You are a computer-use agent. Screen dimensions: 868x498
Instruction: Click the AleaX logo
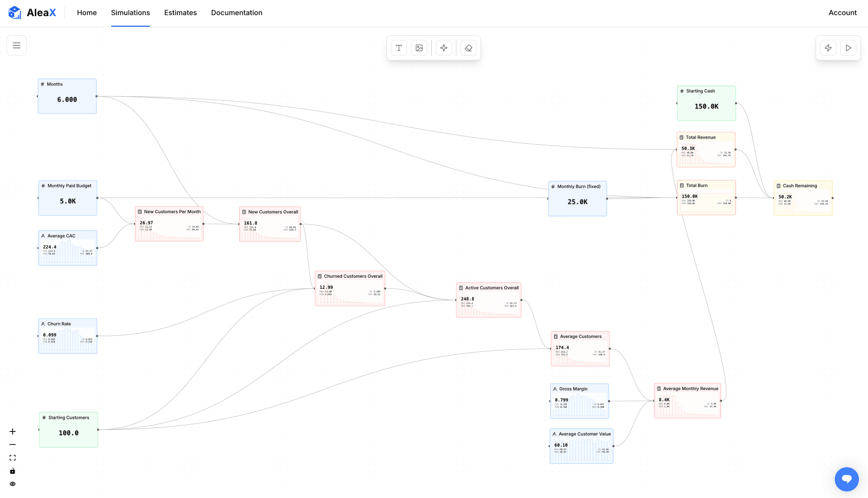click(x=32, y=13)
